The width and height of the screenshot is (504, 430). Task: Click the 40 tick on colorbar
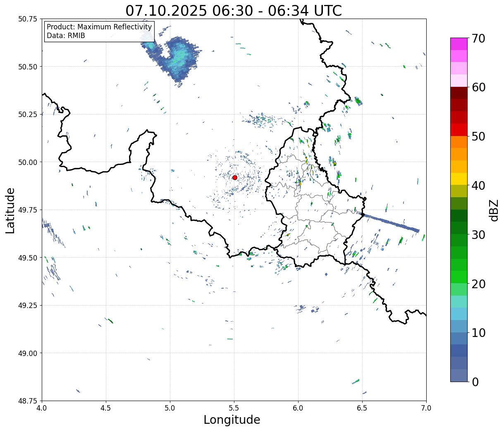pos(478,185)
